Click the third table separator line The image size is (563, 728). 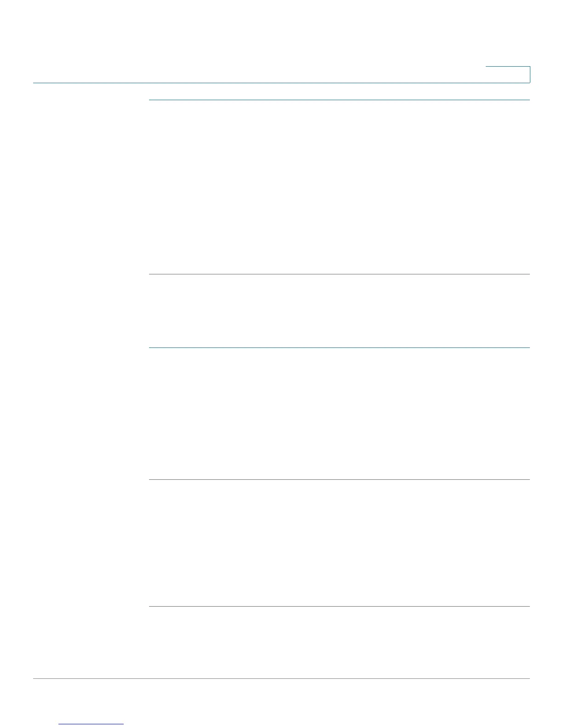[339, 347]
